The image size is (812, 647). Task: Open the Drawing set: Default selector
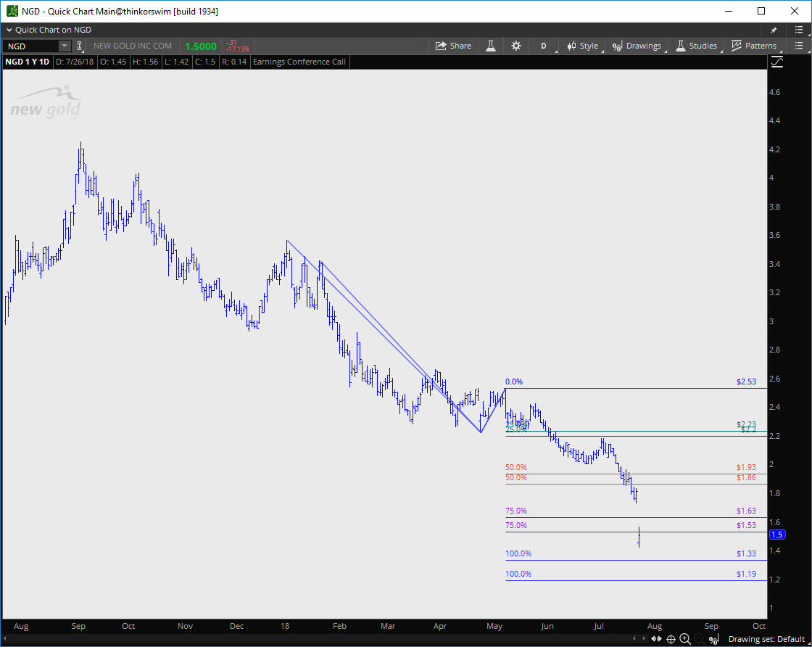(x=766, y=639)
